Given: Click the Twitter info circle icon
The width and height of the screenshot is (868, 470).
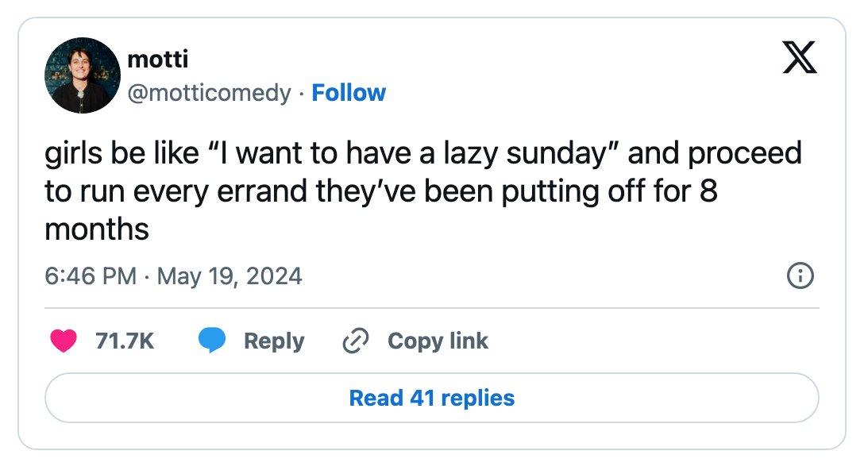Looking at the screenshot, I should (800, 275).
